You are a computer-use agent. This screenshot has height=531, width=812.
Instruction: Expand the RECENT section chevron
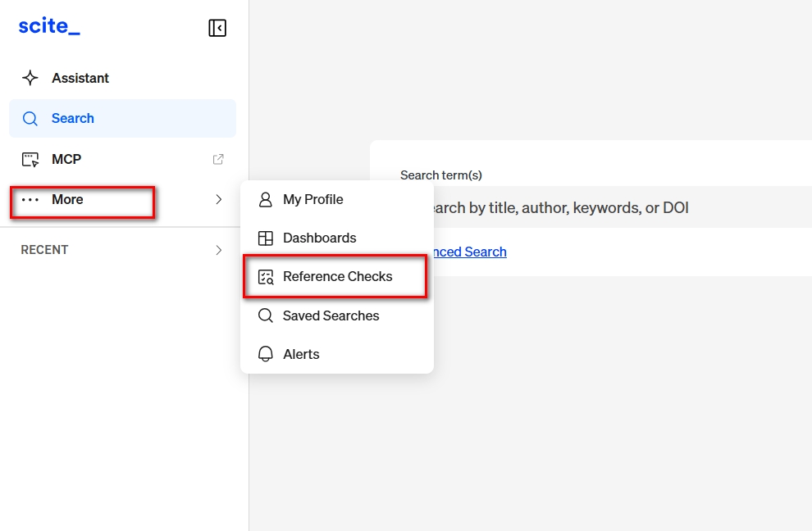pyautogui.click(x=218, y=250)
